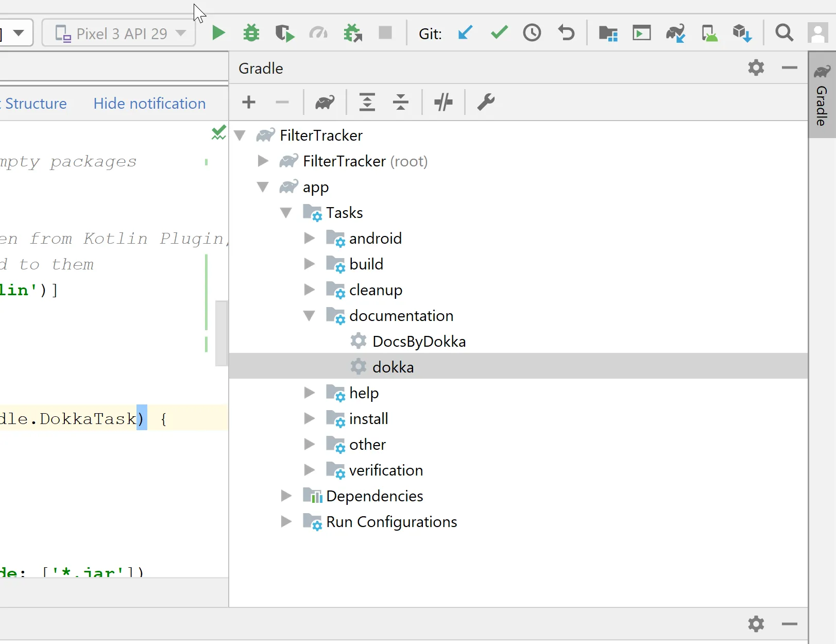Expand the Dependencies node
Viewport: 836px width, 644px height.
click(286, 496)
